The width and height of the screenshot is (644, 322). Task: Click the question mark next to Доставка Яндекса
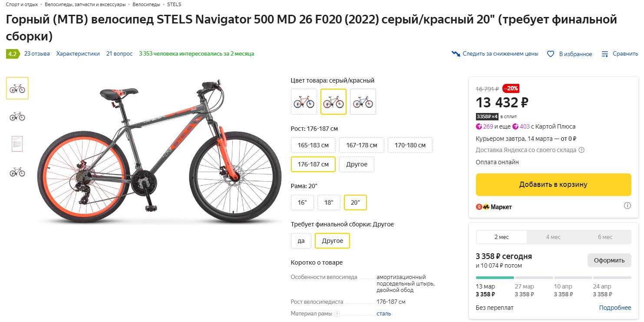pos(581,150)
